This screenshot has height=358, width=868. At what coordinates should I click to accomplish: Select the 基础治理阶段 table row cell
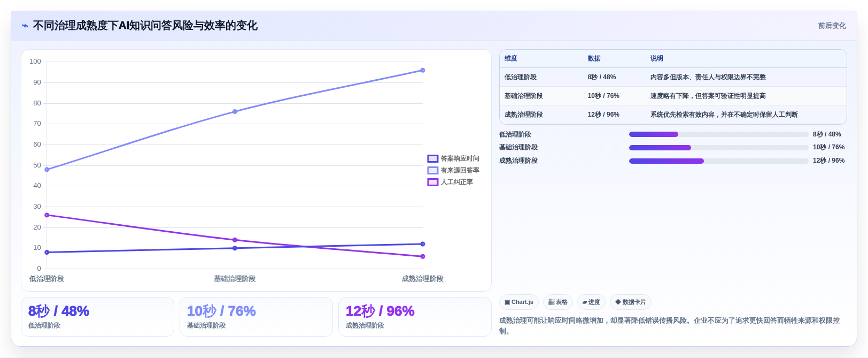[524, 96]
